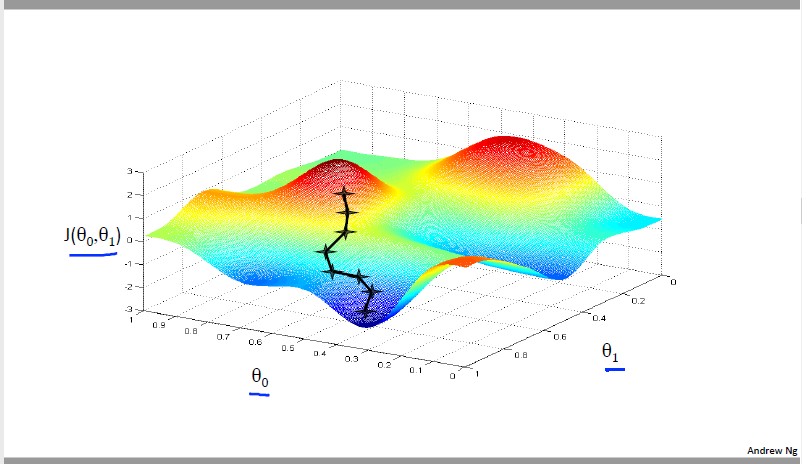The image size is (802, 464).
Task: Click tick label 2 on vertical axis
Action: tap(130, 194)
